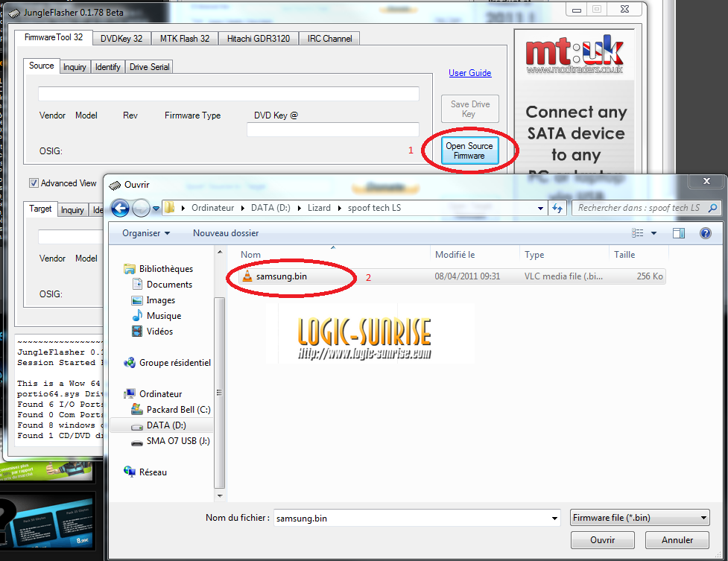Viewport: 728px width, 561px height.
Task: Click the back arrow in Ouvrir dialog
Action: click(x=121, y=208)
